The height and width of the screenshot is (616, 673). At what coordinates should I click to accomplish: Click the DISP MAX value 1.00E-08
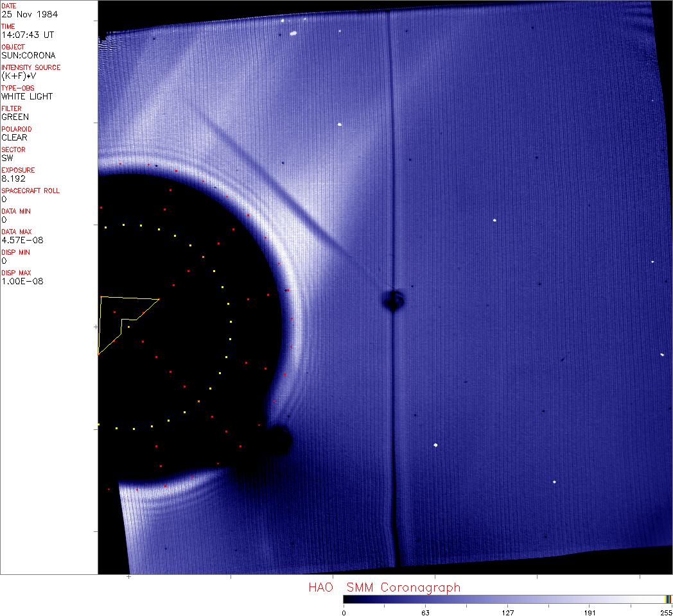click(x=22, y=281)
